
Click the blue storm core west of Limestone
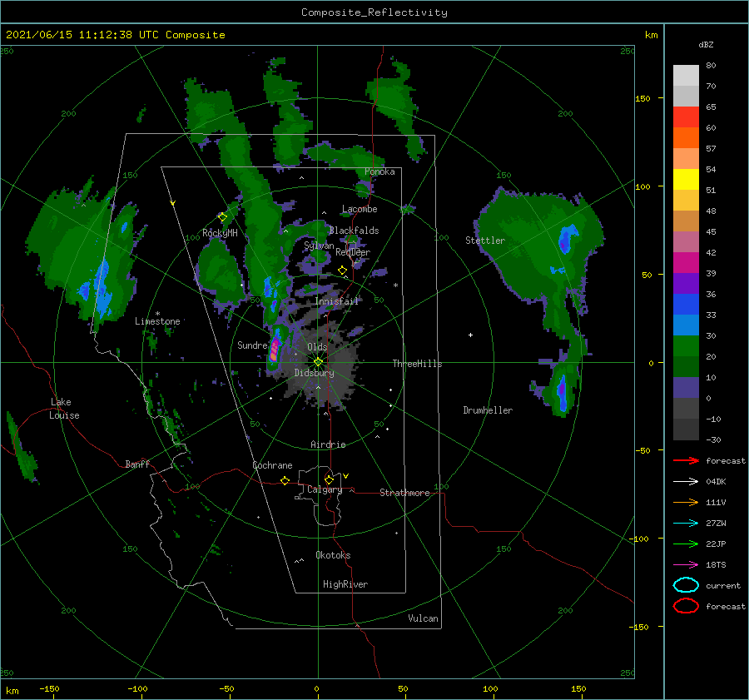[102, 289]
